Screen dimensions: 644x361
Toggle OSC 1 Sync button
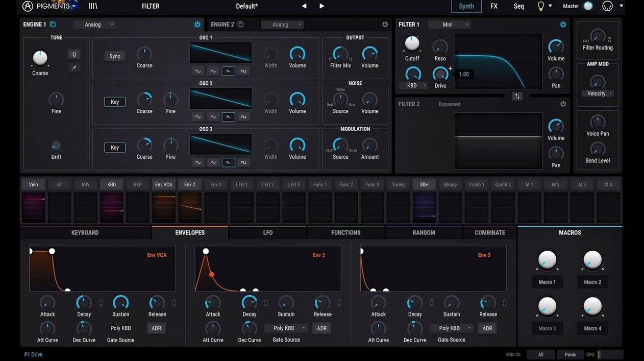tap(115, 56)
